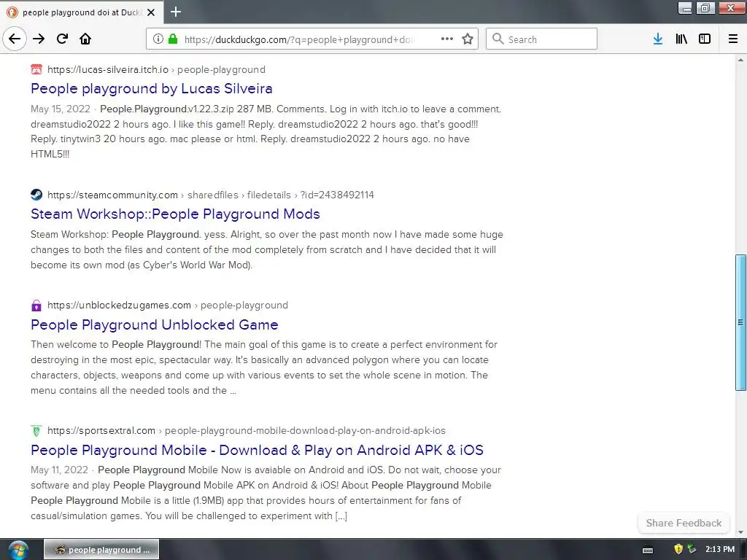Viewport: 747px width, 560px height.
Task: Open People Playground Unblocked Game result
Action: pos(155,324)
